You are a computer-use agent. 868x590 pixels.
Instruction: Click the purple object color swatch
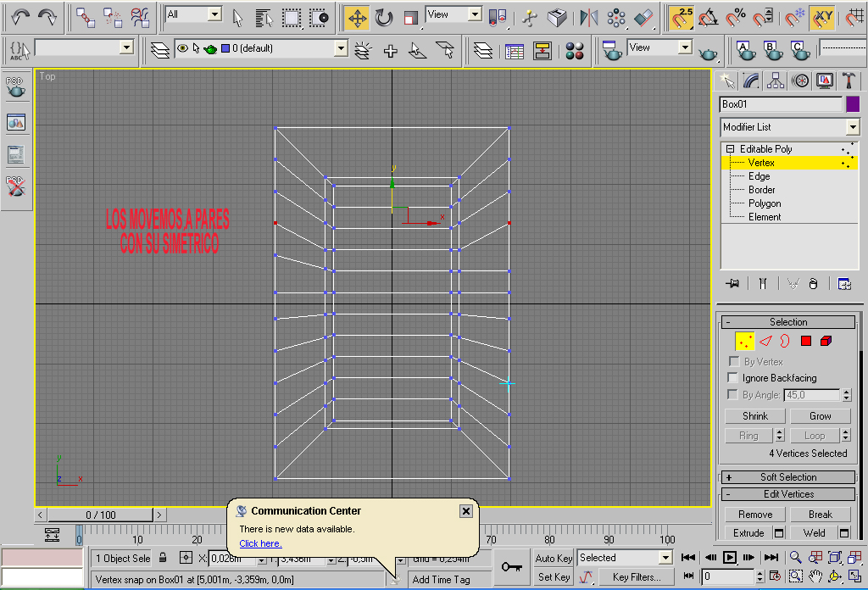click(853, 104)
